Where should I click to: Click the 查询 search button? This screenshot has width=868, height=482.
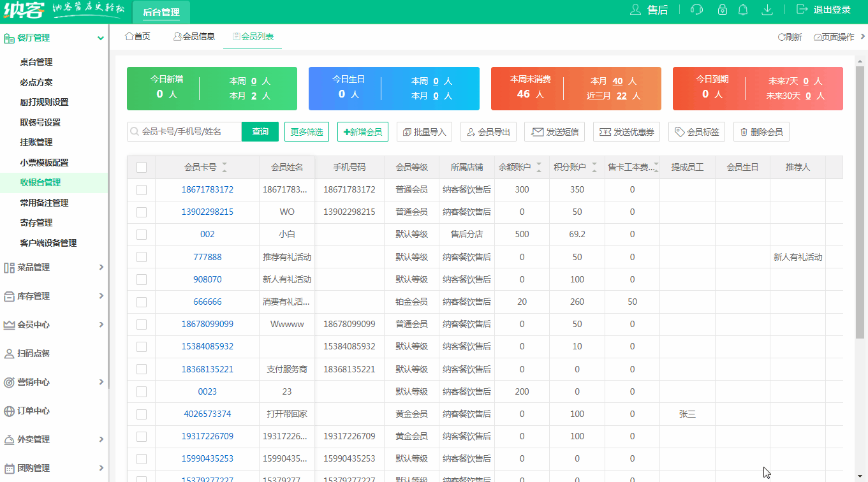(260, 131)
